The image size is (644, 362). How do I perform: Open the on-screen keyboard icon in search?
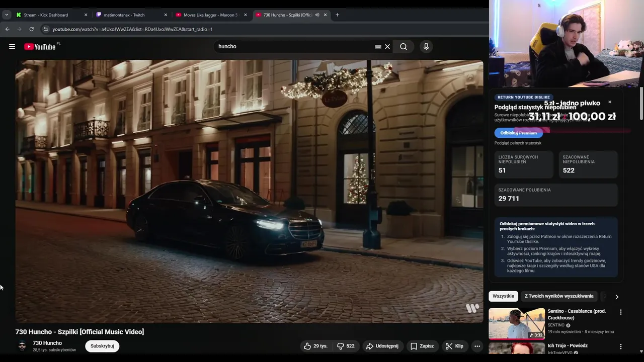(x=378, y=47)
